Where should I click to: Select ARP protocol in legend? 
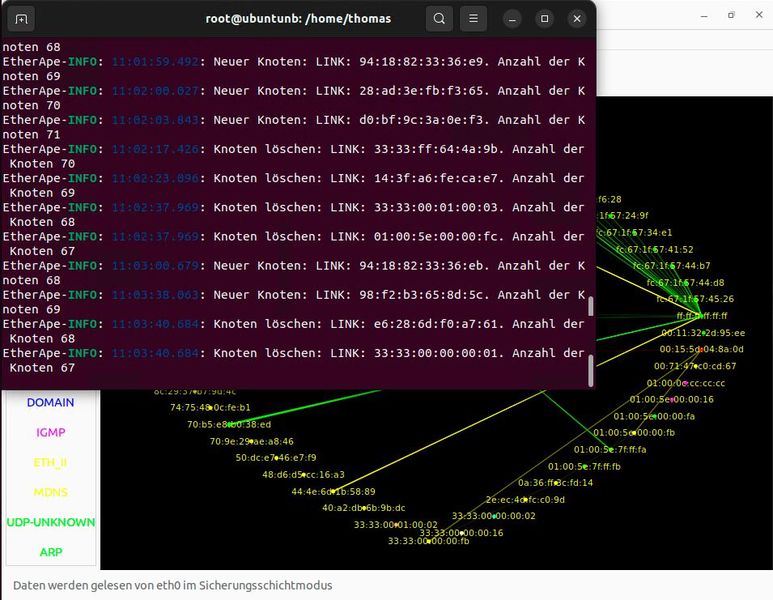50,552
